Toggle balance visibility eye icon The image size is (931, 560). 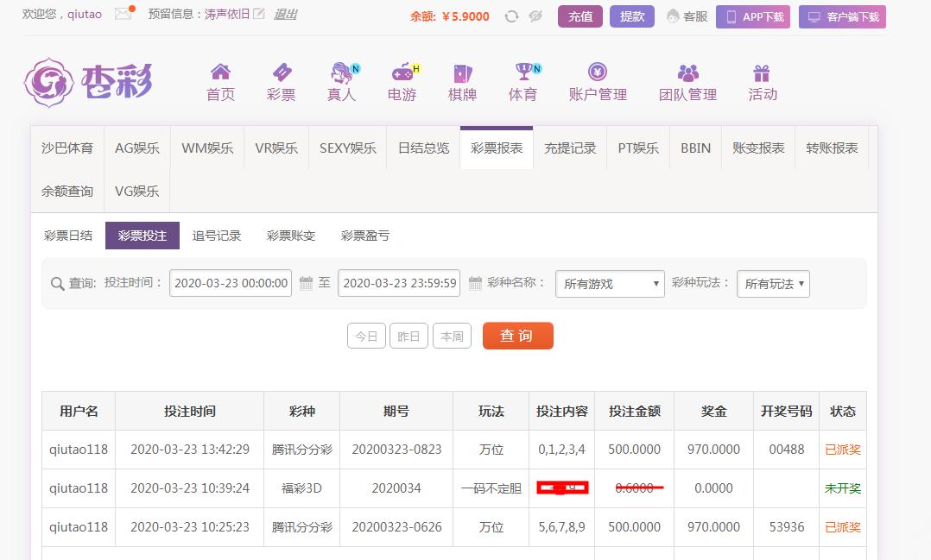point(535,16)
